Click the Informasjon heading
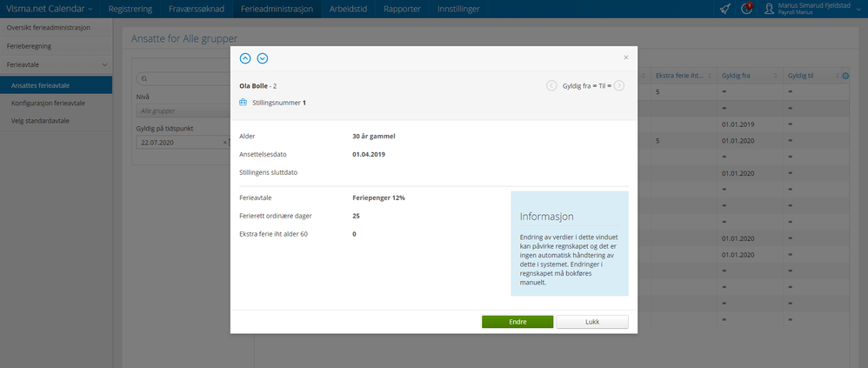This screenshot has height=368, width=868. (x=546, y=217)
